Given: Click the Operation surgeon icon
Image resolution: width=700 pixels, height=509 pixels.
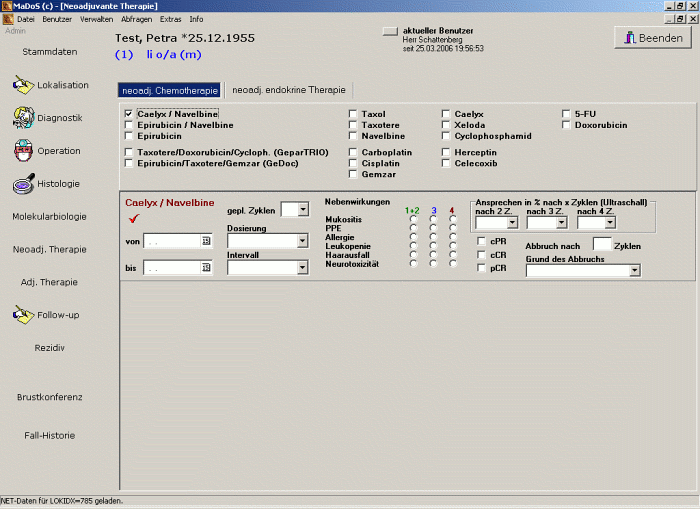Looking at the screenshot, I should [x=22, y=151].
